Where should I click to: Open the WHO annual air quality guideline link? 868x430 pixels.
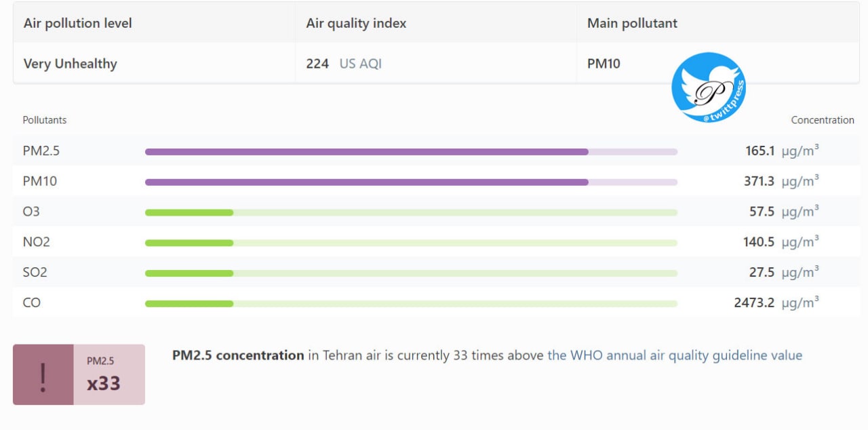pos(674,355)
